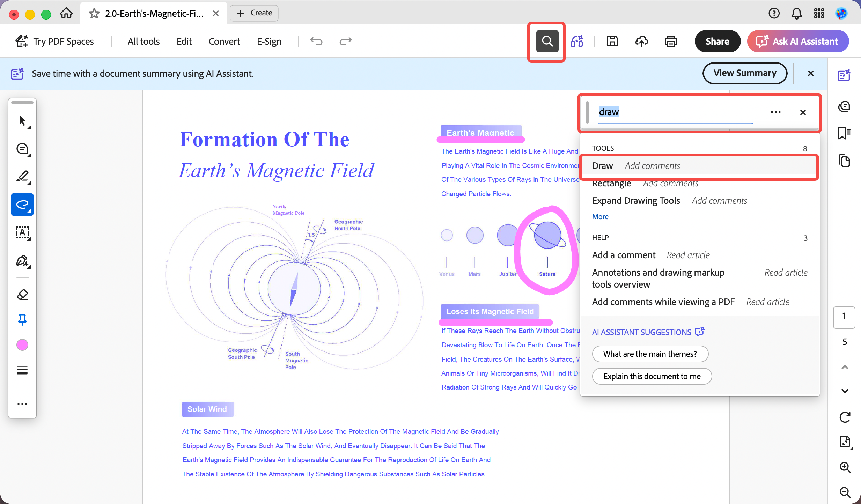Zoom in with the plus magnifier
Viewport: 861px width, 504px height.
click(x=845, y=467)
